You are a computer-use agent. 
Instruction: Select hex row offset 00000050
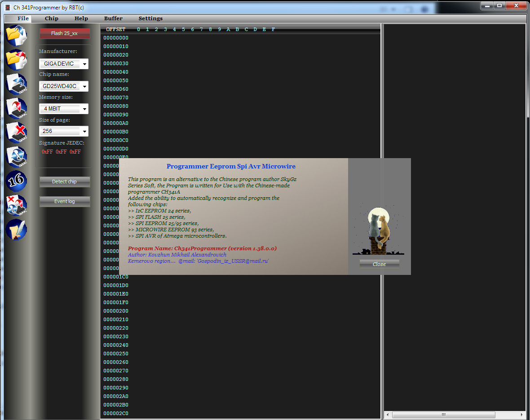[116, 80]
